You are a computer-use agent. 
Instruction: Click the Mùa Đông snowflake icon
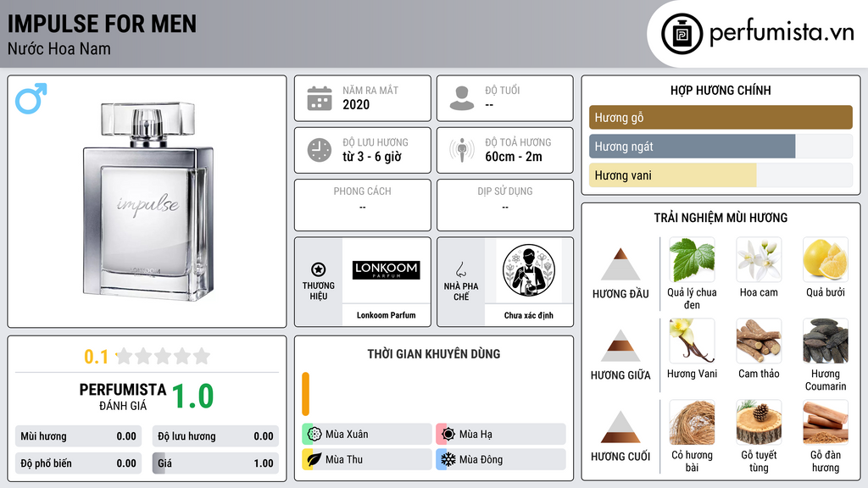tap(448, 459)
